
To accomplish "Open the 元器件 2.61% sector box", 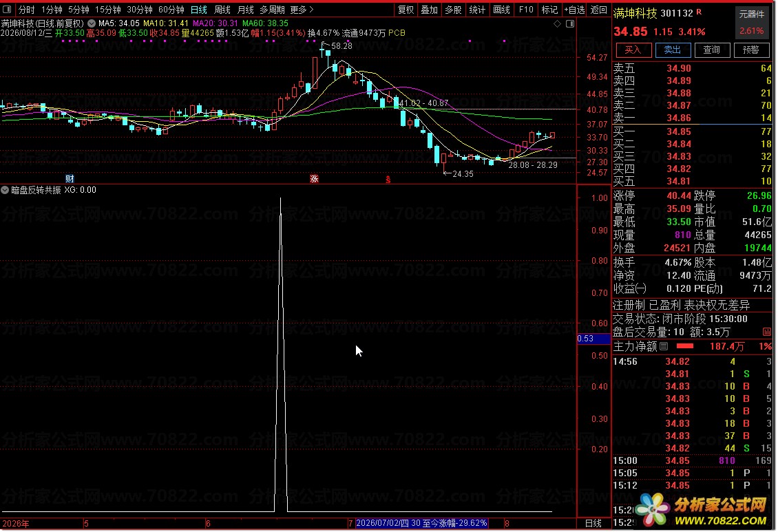I will click(x=752, y=22).
